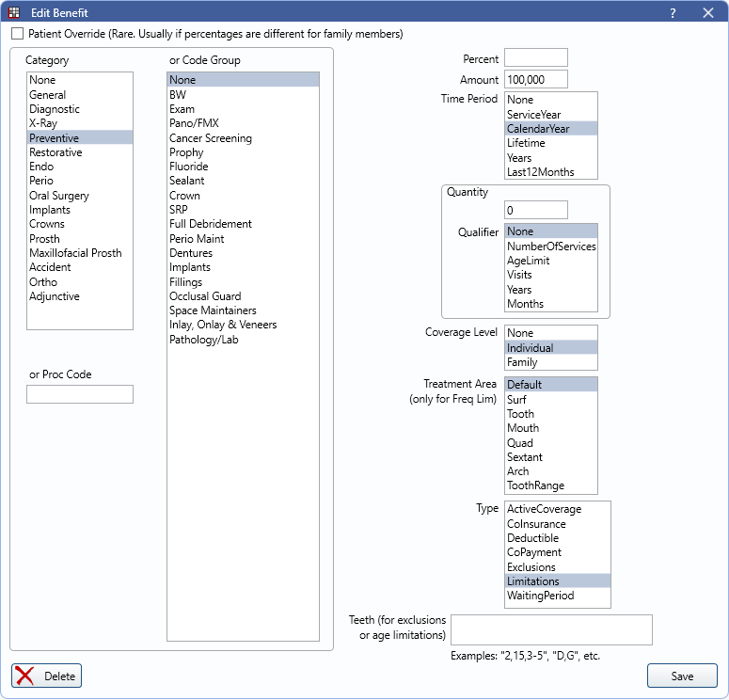Click the Teeth exclusions text field
This screenshot has height=700, width=729.
tap(551, 629)
